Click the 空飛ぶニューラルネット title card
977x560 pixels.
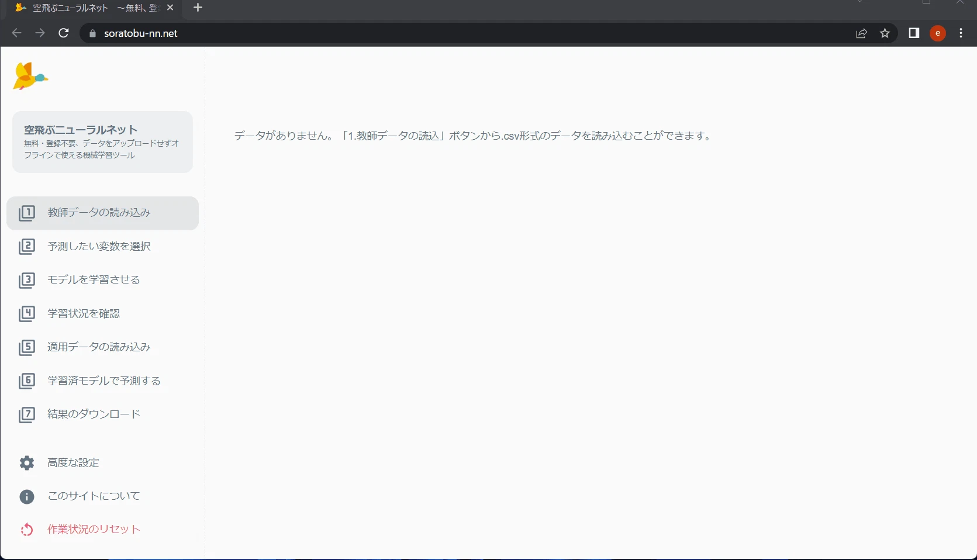click(102, 142)
